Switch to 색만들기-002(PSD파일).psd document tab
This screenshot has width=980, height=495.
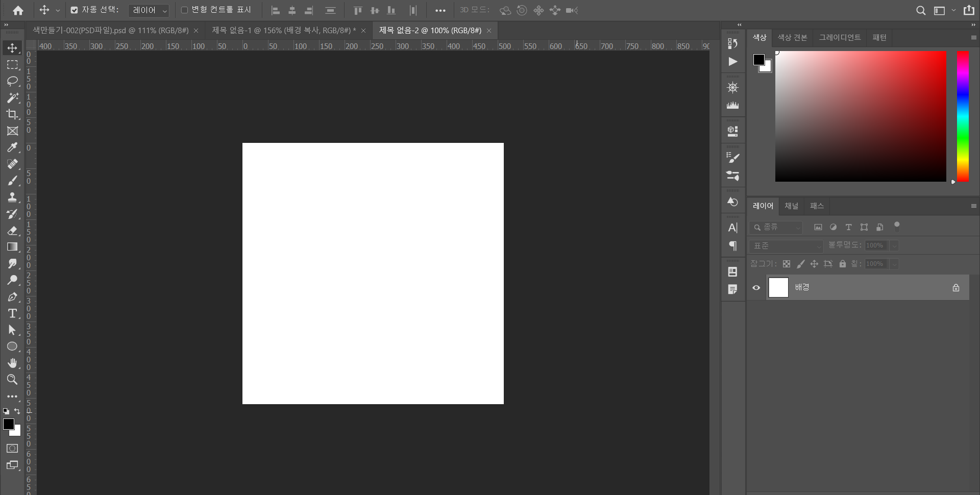[x=111, y=31]
